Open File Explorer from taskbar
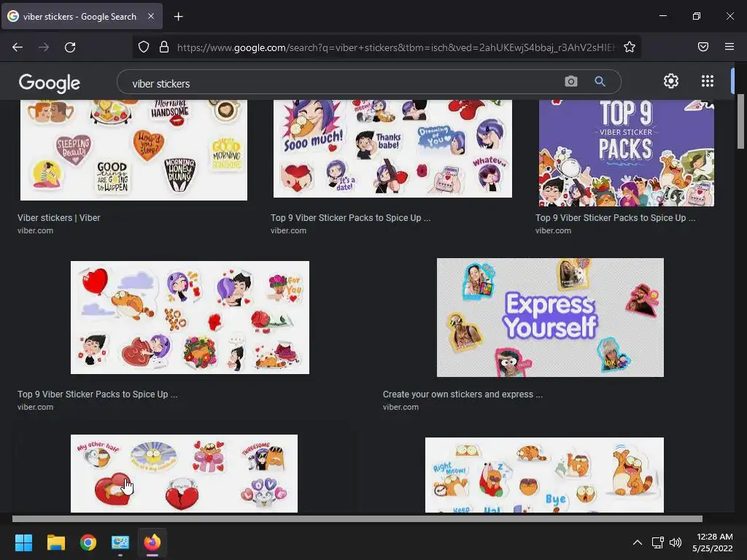This screenshot has height=560, width=747. [55, 542]
